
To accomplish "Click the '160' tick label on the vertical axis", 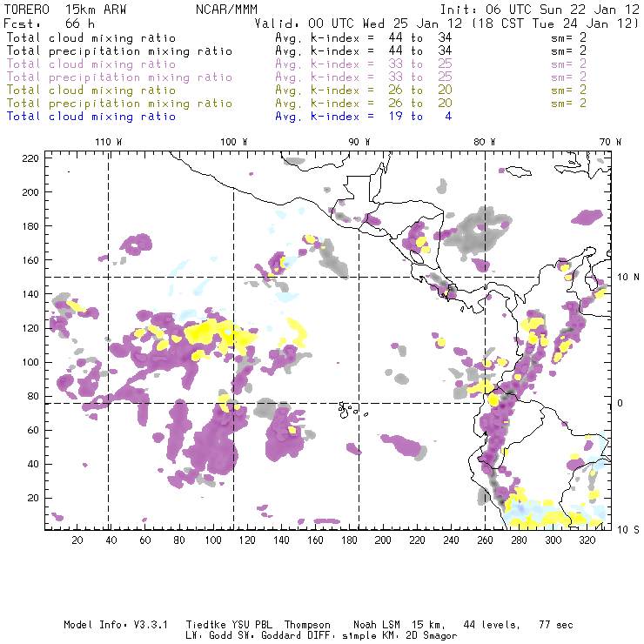I will (30, 260).
